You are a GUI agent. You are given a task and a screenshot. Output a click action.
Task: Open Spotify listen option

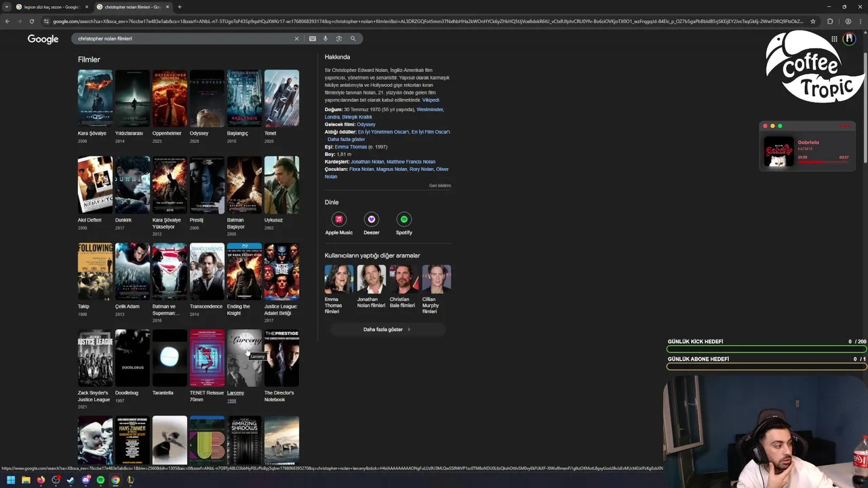(x=403, y=224)
